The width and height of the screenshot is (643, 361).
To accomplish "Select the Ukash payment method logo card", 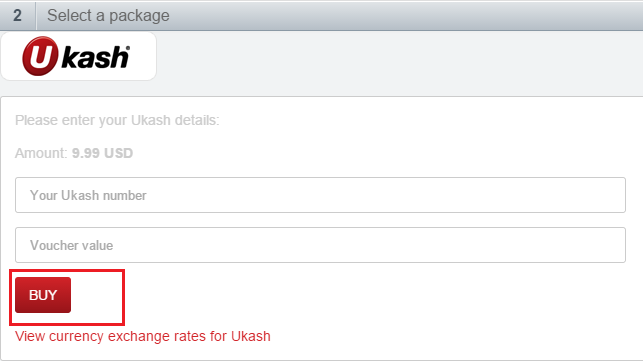I will tap(78, 56).
